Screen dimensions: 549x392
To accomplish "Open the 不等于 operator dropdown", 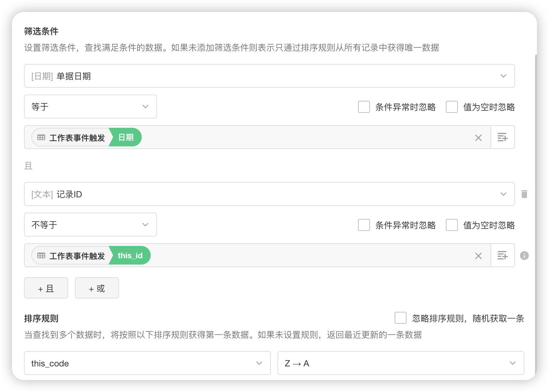I will coord(91,225).
